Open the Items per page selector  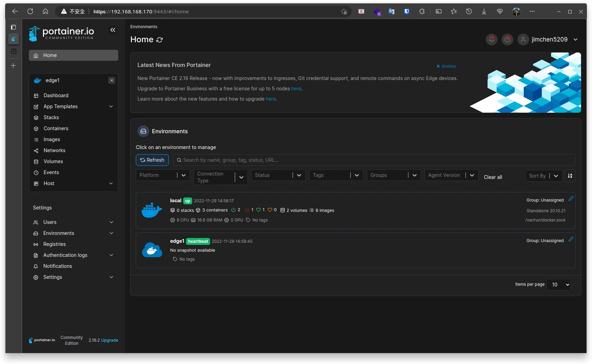click(x=558, y=285)
